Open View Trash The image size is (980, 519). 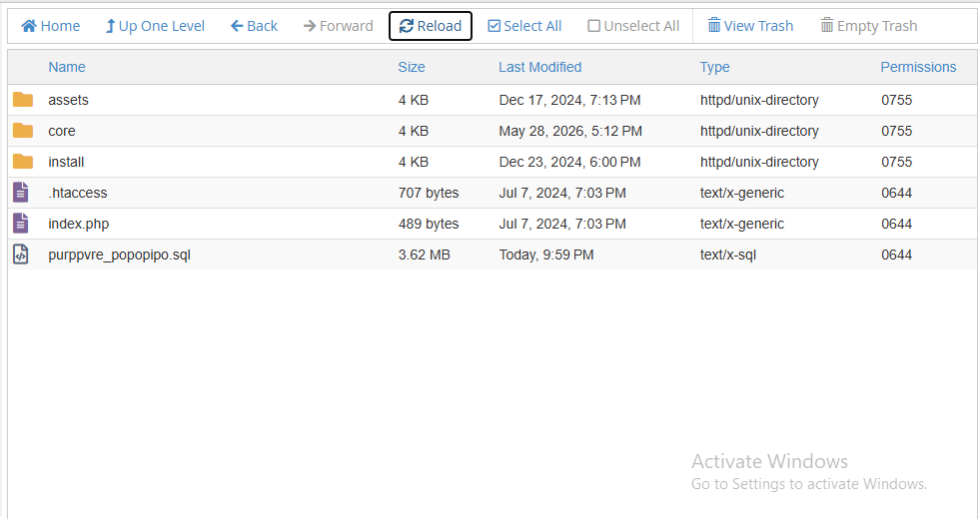(750, 26)
